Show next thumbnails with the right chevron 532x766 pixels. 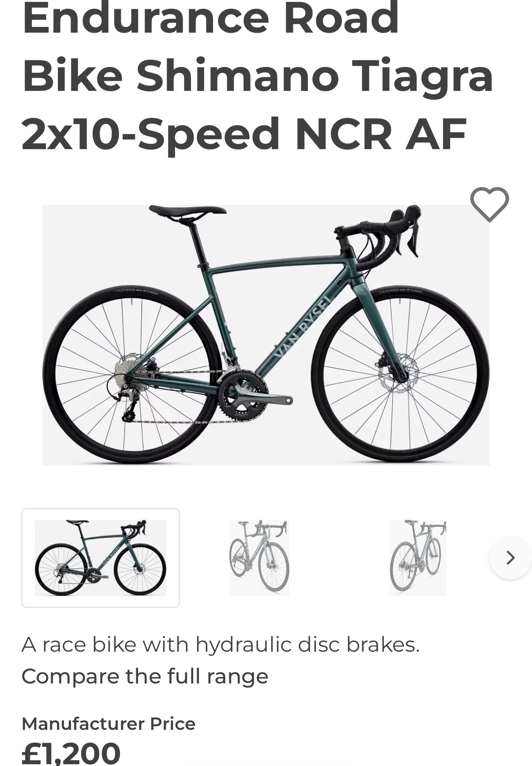click(510, 558)
